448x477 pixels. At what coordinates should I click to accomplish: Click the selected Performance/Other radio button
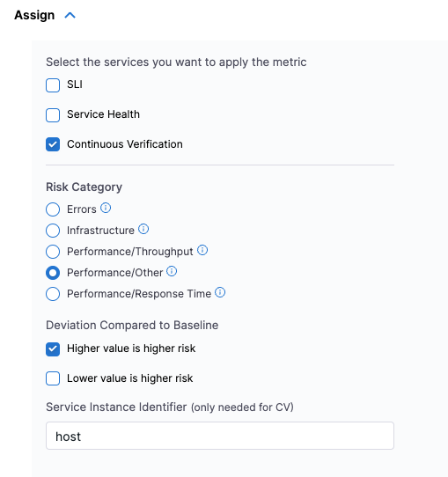[53, 273]
